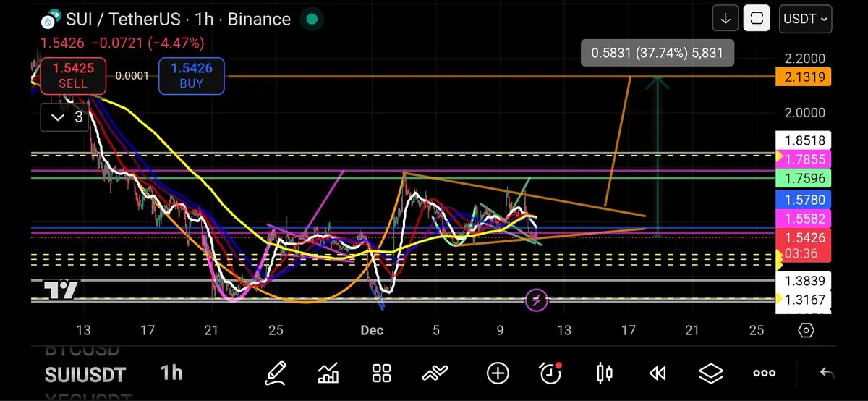Toggle the fullscreen frame button

757,19
